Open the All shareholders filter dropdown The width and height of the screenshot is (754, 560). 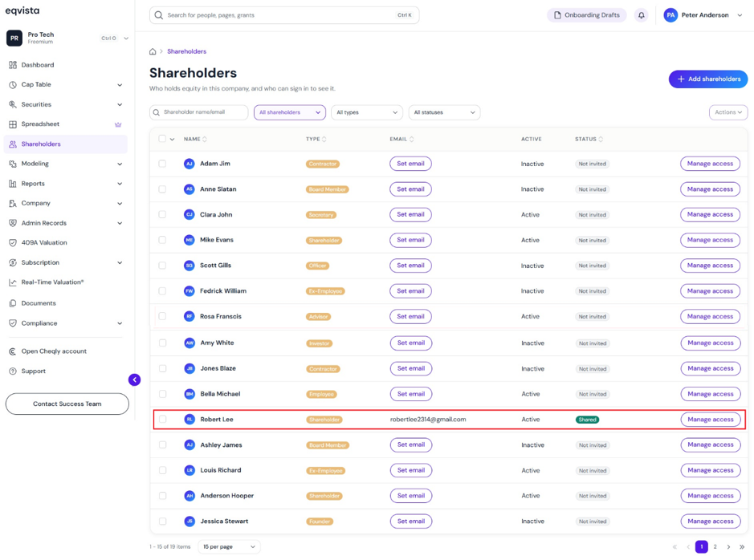click(x=290, y=112)
